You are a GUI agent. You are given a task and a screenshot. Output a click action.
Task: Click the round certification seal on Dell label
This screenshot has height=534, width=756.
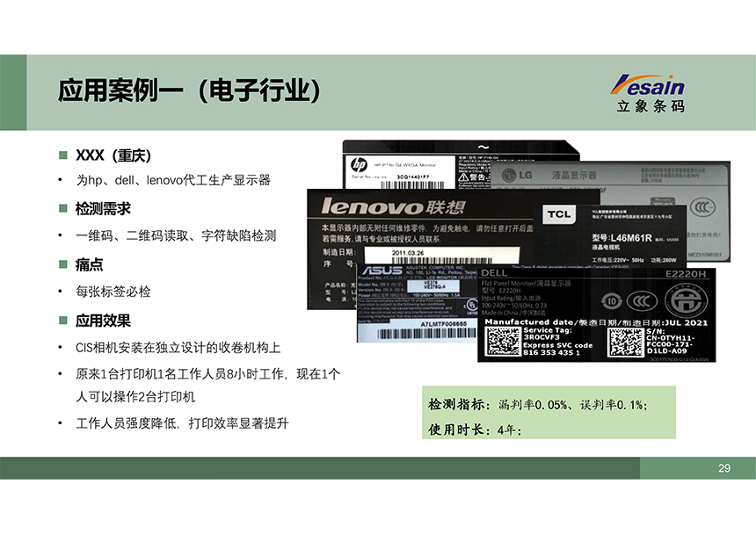coord(686,300)
